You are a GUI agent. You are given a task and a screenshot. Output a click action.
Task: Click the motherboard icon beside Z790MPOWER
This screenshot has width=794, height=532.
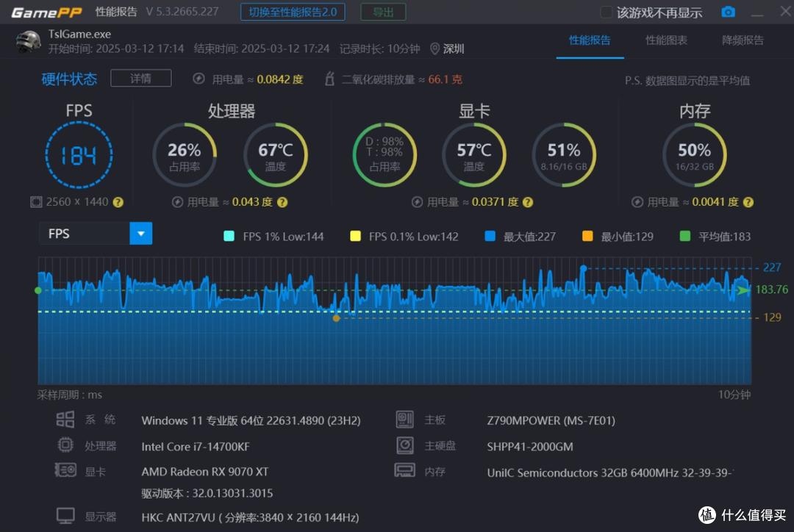click(404, 419)
